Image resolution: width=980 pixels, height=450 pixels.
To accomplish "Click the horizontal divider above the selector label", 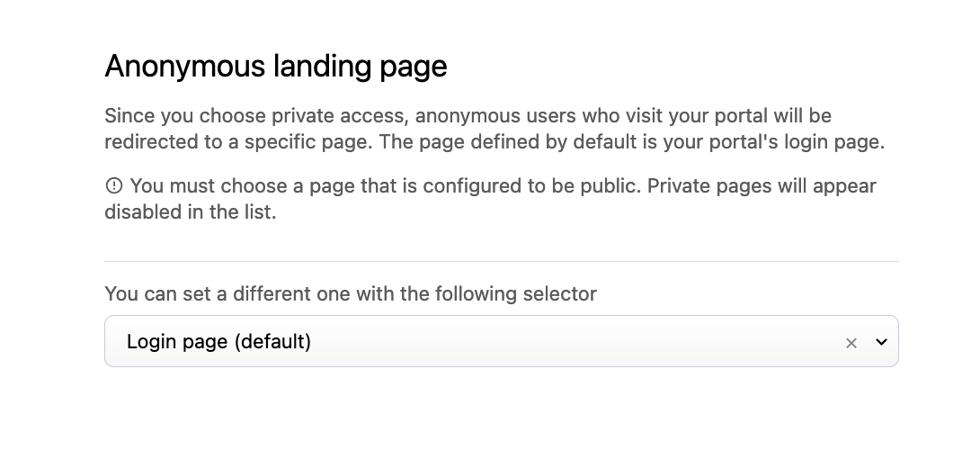I will (x=501, y=262).
